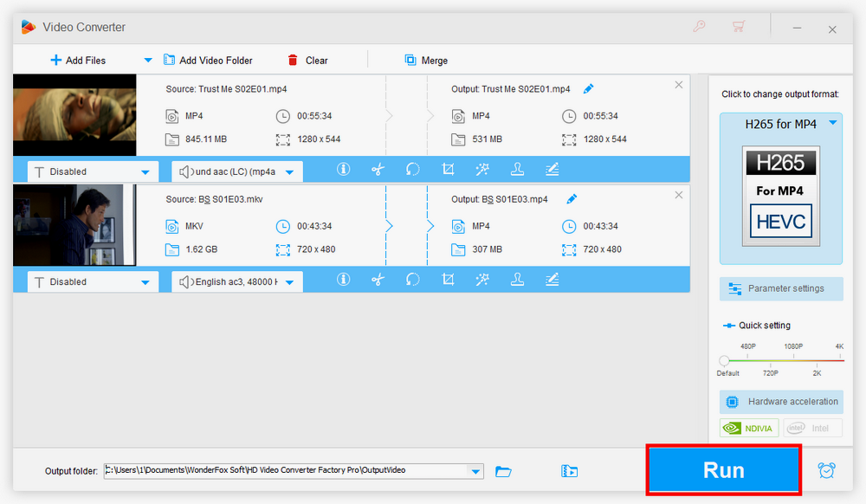The width and height of the screenshot is (866, 504).
Task: Click the 531 MB output size
Action: tap(487, 139)
